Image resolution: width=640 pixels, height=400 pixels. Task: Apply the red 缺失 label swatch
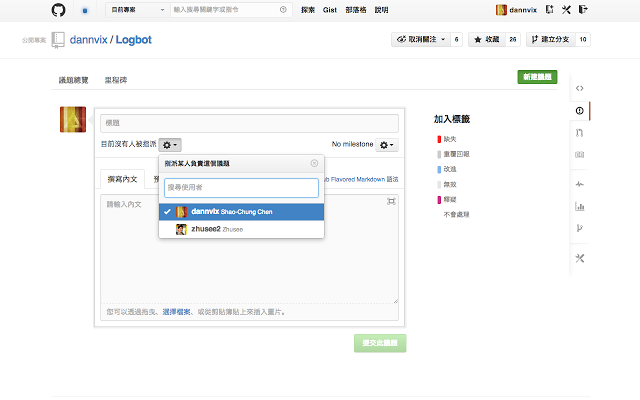(x=438, y=140)
